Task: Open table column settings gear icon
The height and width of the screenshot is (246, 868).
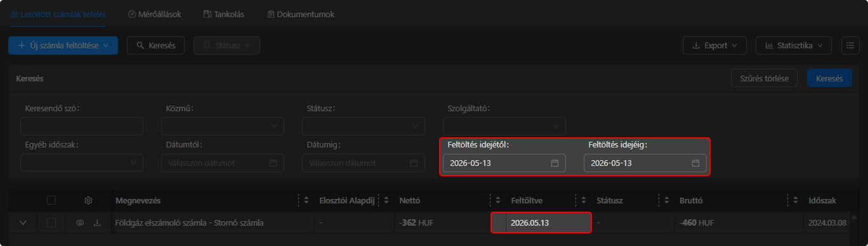Action: (x=89, y=200)
